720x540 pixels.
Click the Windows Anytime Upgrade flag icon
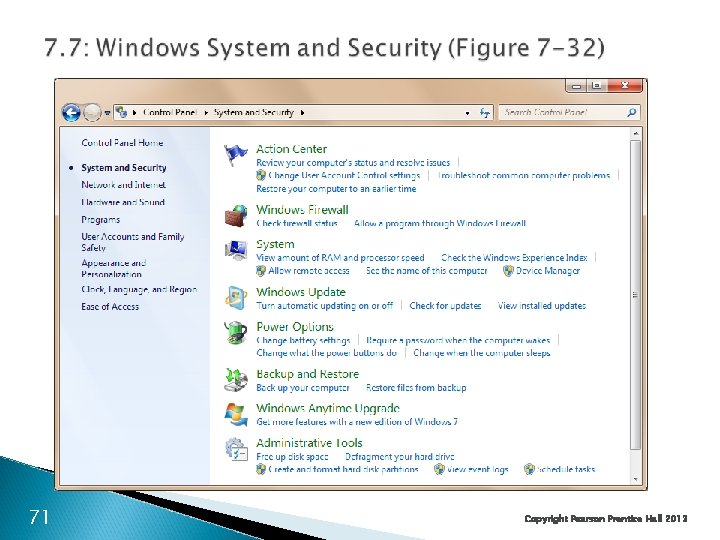pos(236,415)
